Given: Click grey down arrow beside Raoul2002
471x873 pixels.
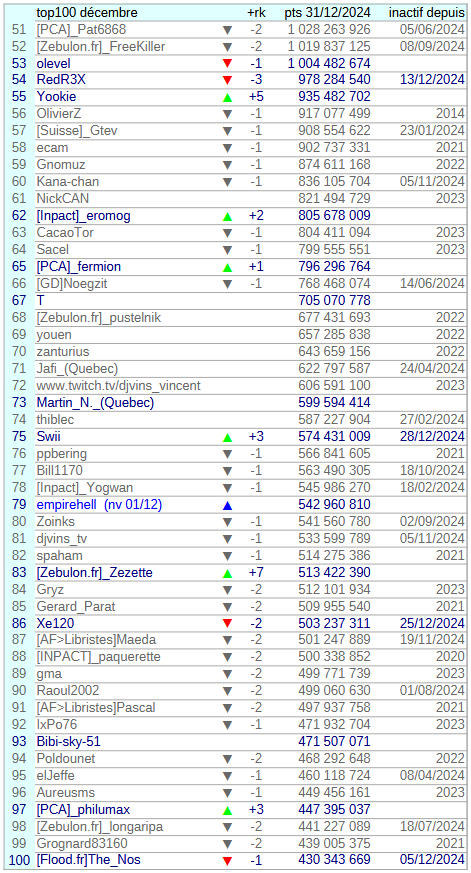Looking at the screenshot, I should tap(227, 692).
